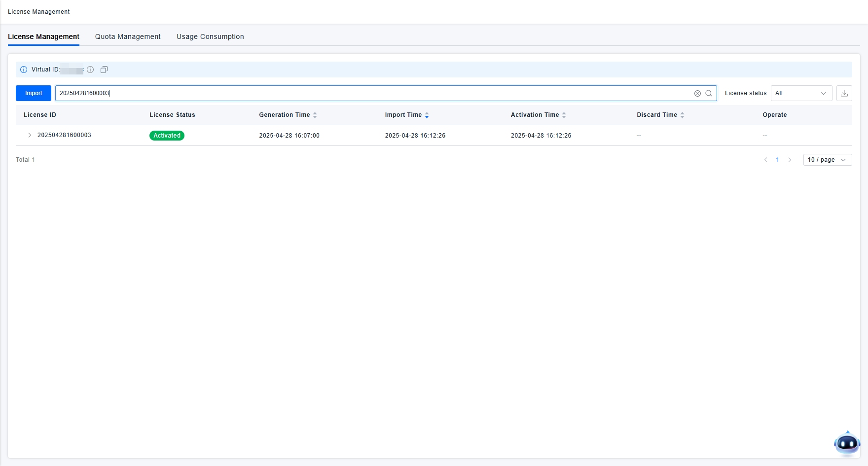This screenshot has height=466, width=868.
Task: Click the next page arrow
Action: (x=790, y=160)
